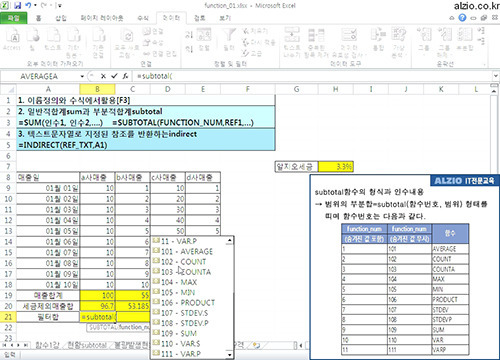Viewport: 500px width, 360px height.
Task: Switch to the Formulas ribbon tab
Action: coord(143,18)
